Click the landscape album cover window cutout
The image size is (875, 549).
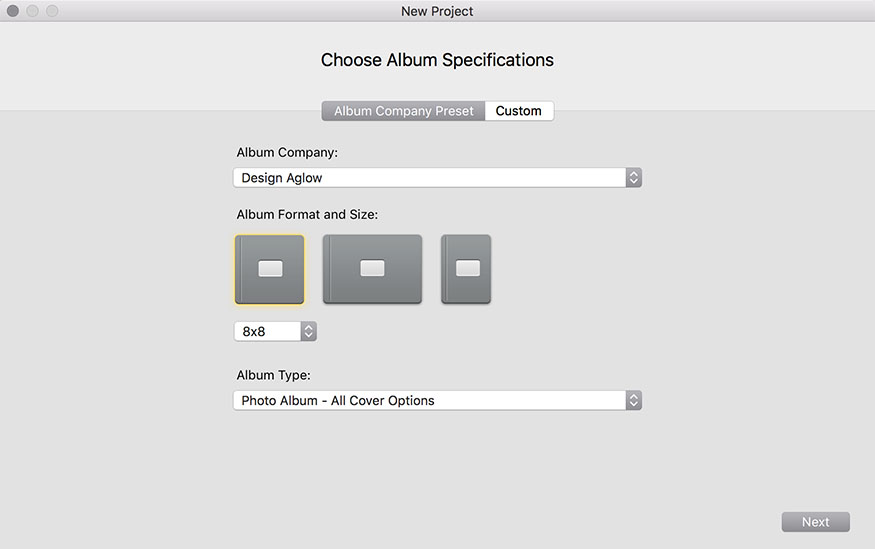pyautogui.click(x=372, y=268)
